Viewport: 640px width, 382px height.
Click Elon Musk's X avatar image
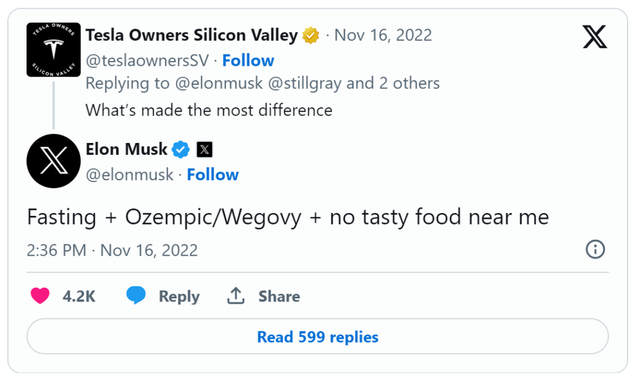(x=53, y=161)
